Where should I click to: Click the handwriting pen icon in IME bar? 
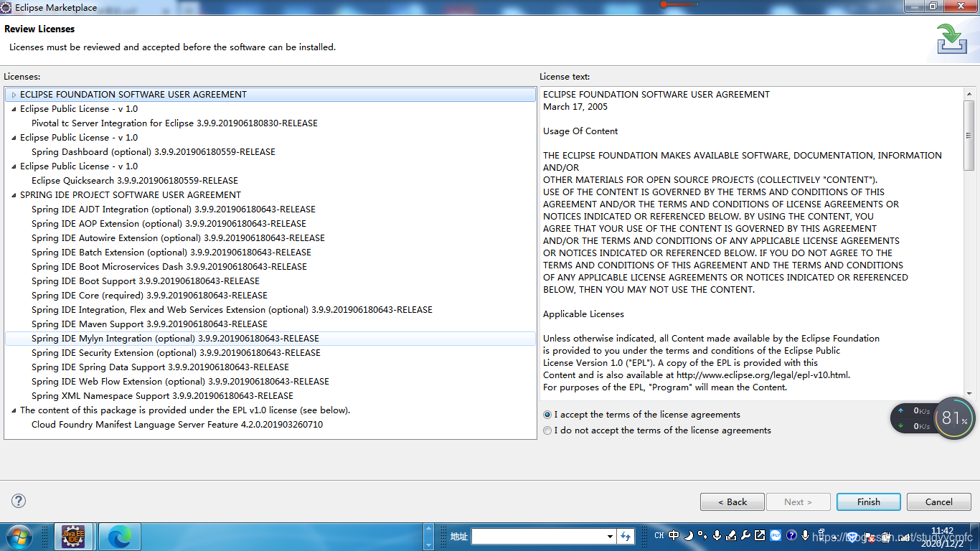731,535
